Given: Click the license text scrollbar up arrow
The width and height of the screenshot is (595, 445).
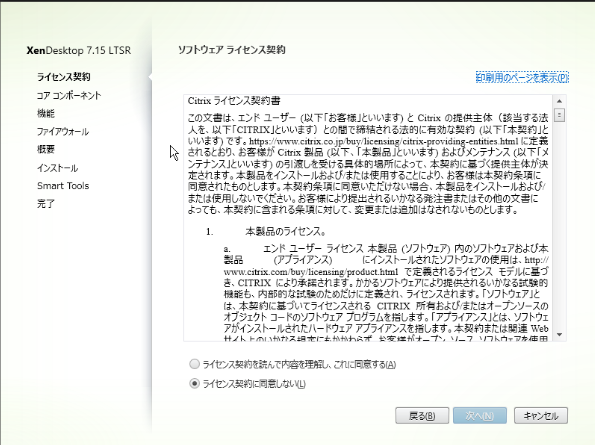Looking at the screenshot, I should pos(559,101).
